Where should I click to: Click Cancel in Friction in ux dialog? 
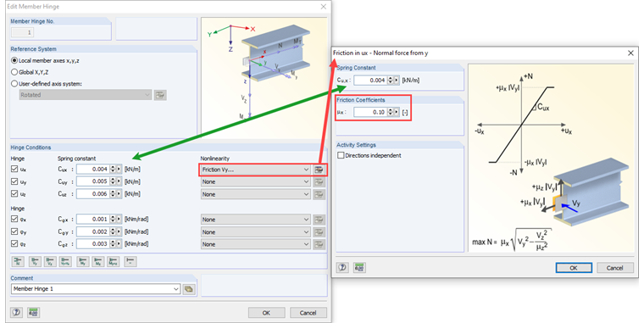point(615,268)
